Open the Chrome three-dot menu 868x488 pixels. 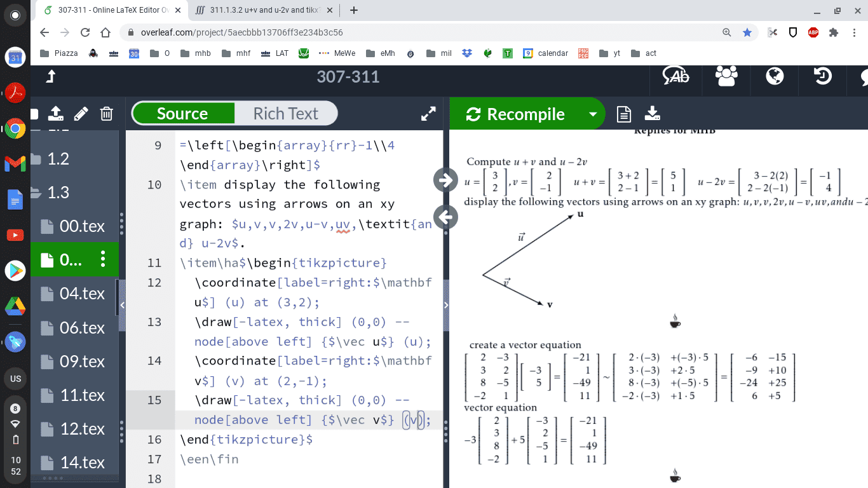[854, 32]
